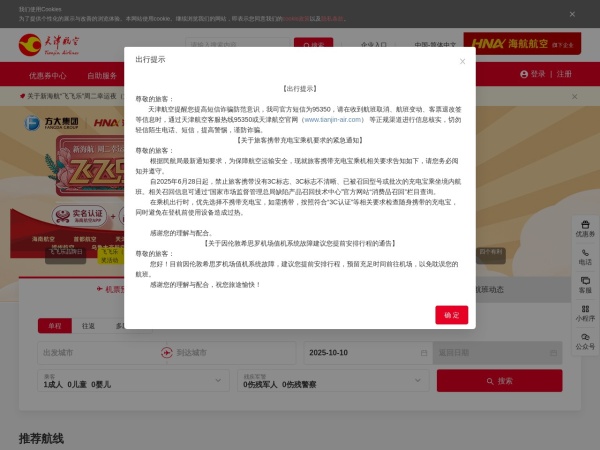Swap departure and arrival cities icon
This screenshot has width=600, height=450.
pyautogui.click(x=166, y=353)
